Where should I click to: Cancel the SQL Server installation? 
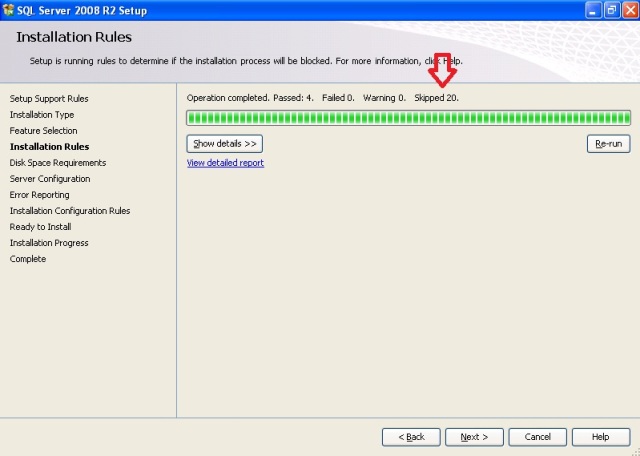538,437
